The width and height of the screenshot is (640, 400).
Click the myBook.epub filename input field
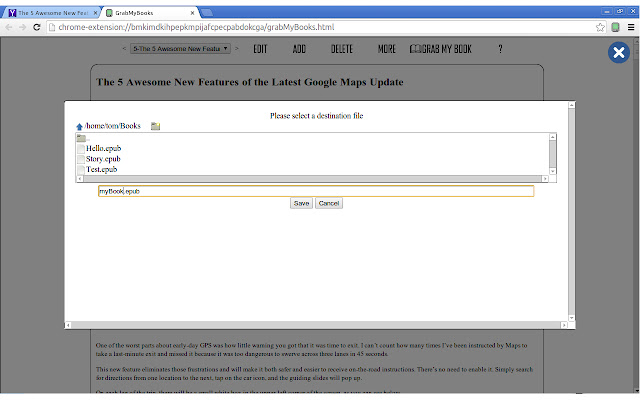(x=316, y=191)
